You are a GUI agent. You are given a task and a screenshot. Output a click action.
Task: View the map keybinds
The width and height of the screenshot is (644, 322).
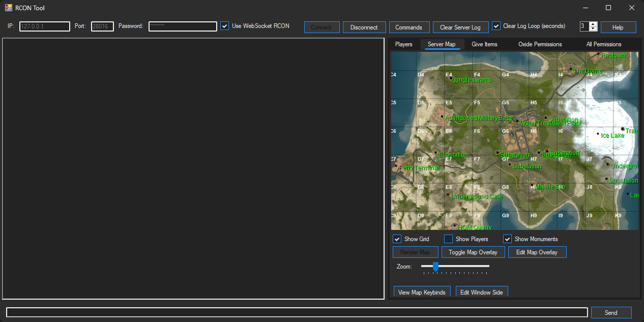click(422, 291)
